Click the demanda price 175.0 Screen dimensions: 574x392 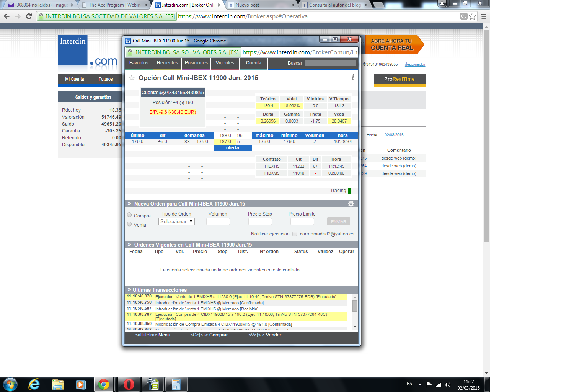[202, 142]
